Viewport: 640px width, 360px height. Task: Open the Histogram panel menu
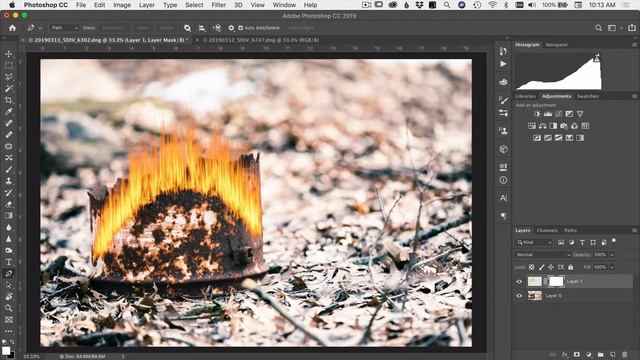(x=634, y=44)
